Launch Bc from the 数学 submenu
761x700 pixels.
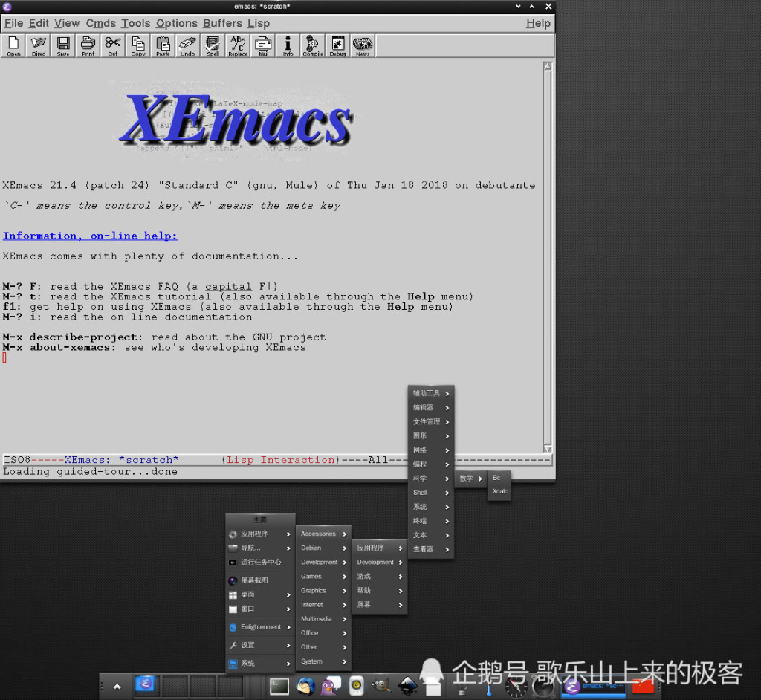(499, 478)
